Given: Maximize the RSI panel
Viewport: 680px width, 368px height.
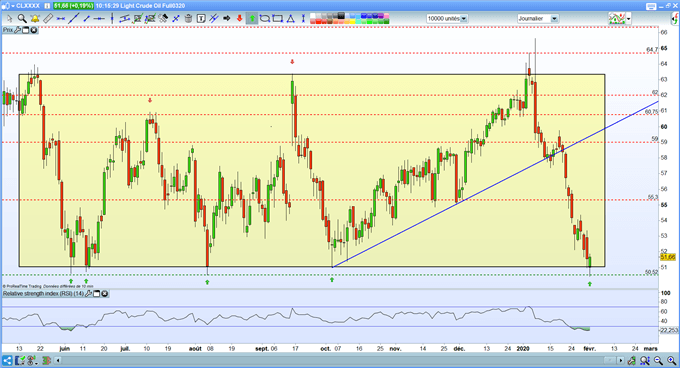Looking at the screenshot, I should point(97,294).
